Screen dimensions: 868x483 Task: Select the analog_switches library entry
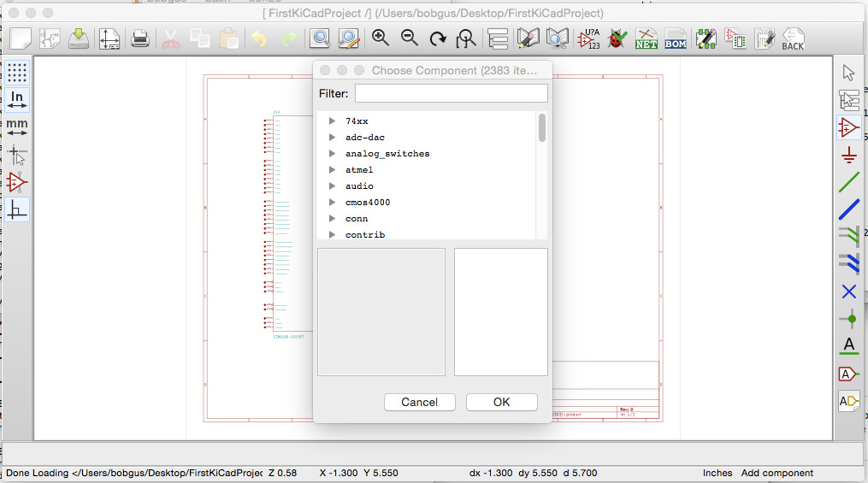pyautogui.click(x=387, y=154)
